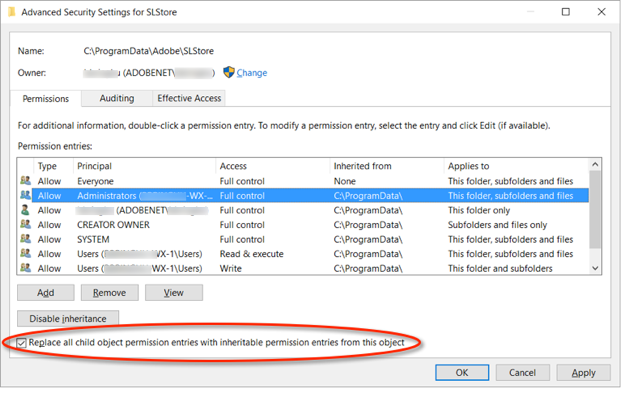Sort by the Type column header

pos(53,166)
